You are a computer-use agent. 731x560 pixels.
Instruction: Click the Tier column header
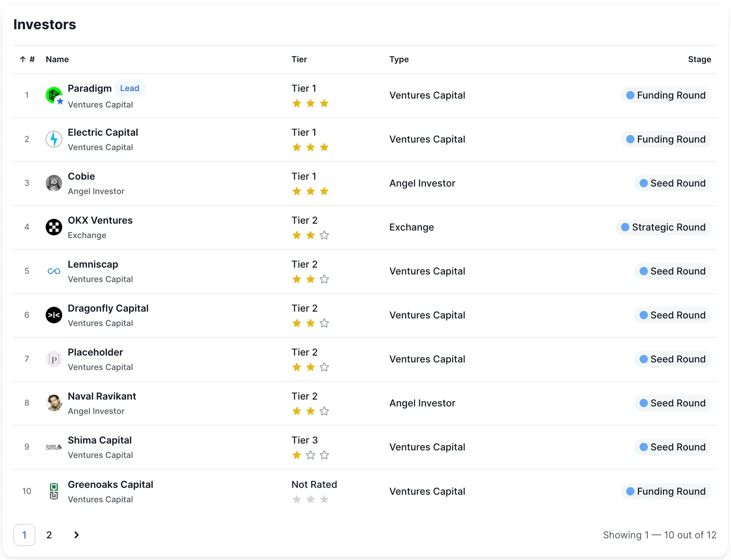point(299,59)
